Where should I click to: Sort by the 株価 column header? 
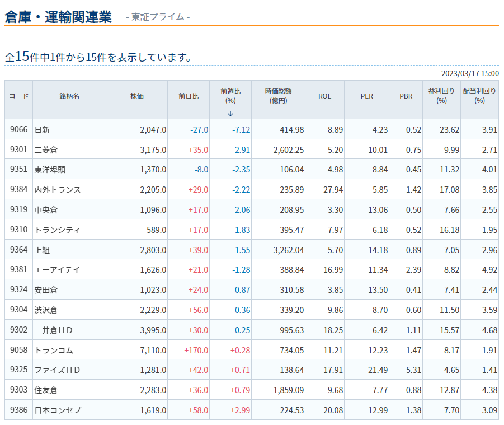[136, 96]
